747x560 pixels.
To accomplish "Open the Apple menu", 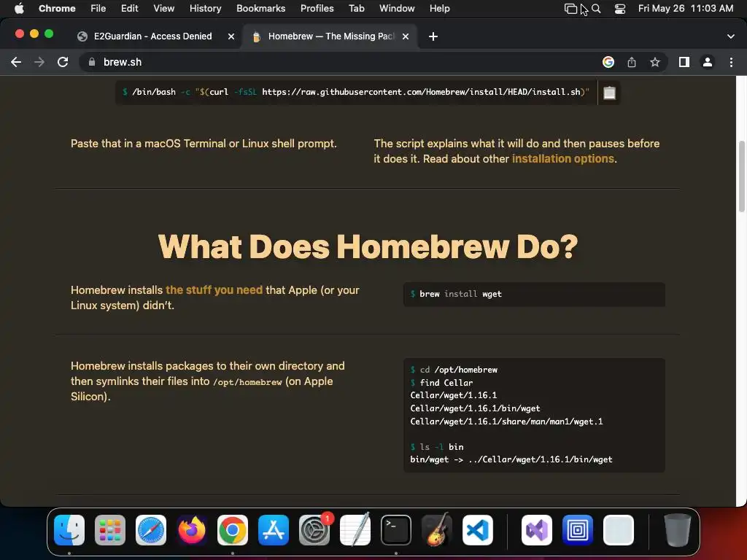I will point(19,8).
